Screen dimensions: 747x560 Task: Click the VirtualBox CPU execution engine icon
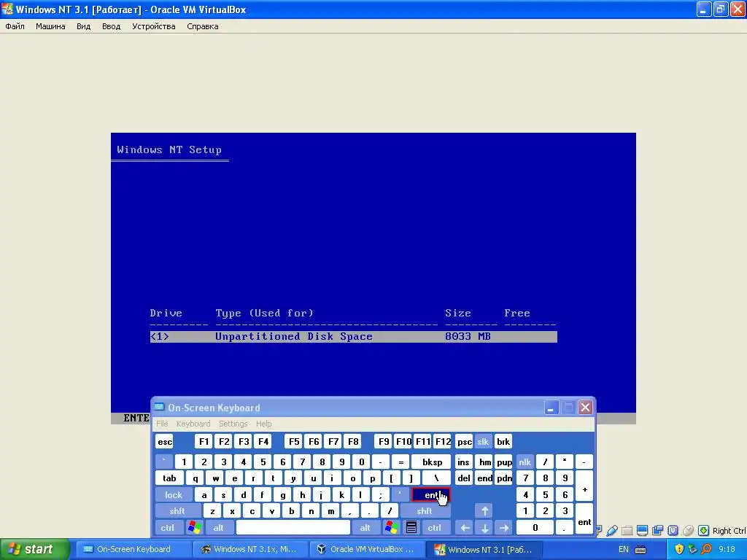673,530
